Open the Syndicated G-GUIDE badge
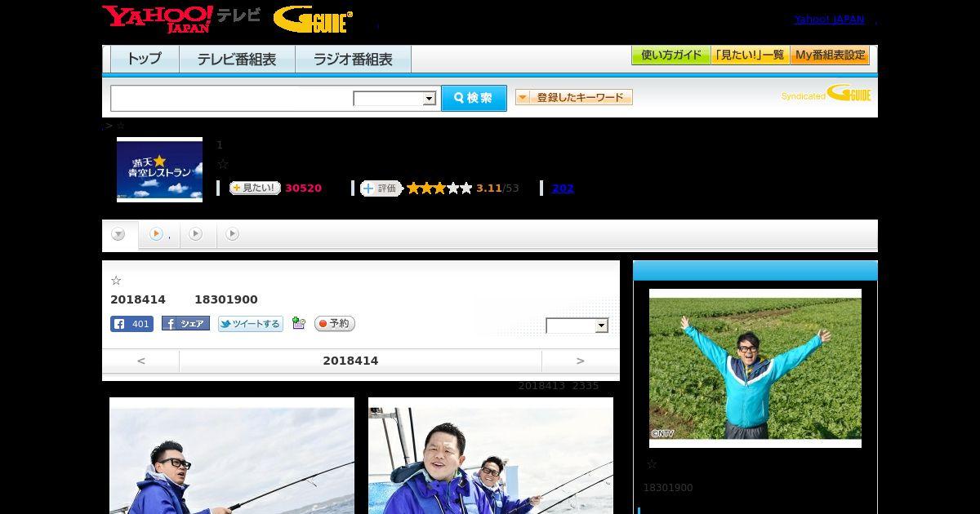 [x=826, y=93]
